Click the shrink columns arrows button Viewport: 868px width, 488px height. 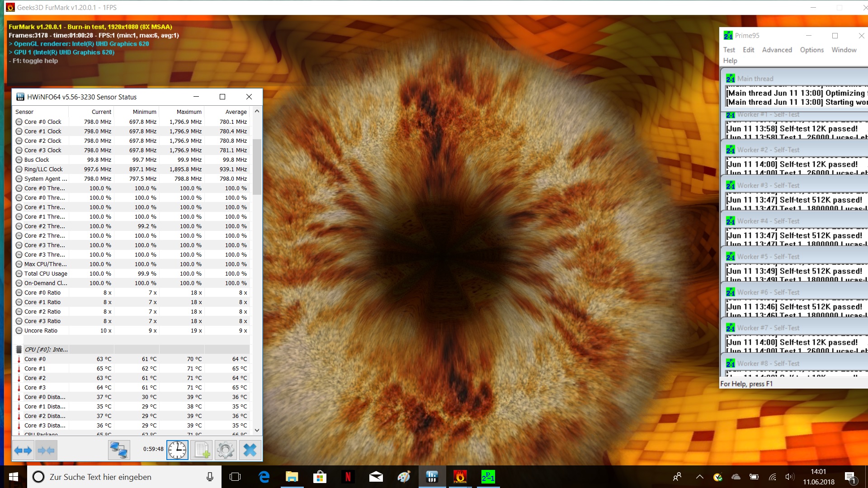coord(46,450)
